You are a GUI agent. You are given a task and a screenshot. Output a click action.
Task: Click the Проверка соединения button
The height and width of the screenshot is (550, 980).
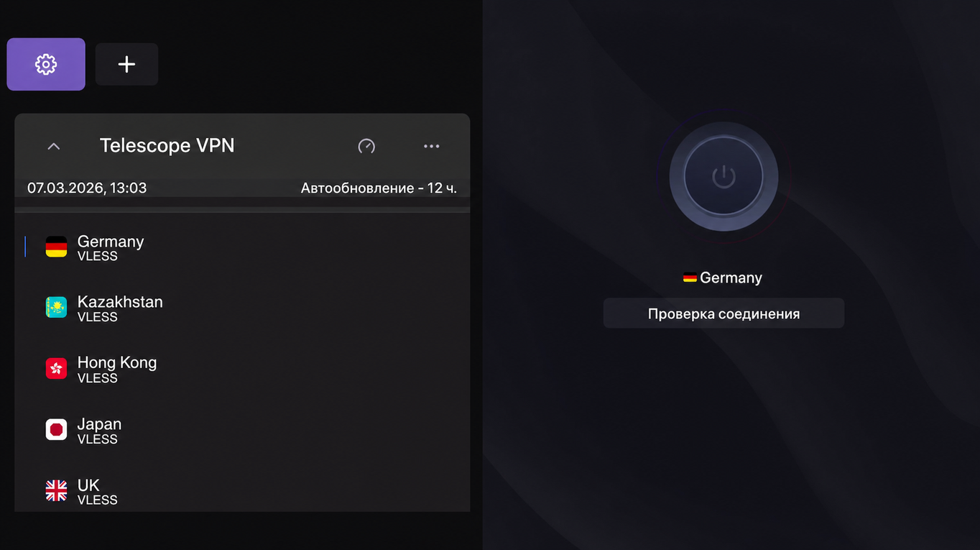click(724, 313)
